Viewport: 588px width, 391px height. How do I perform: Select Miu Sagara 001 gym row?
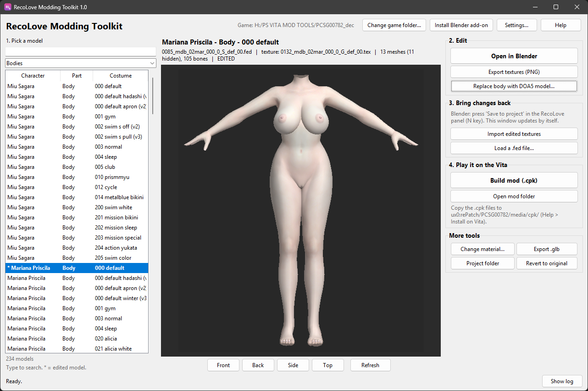tap(77, 117)
